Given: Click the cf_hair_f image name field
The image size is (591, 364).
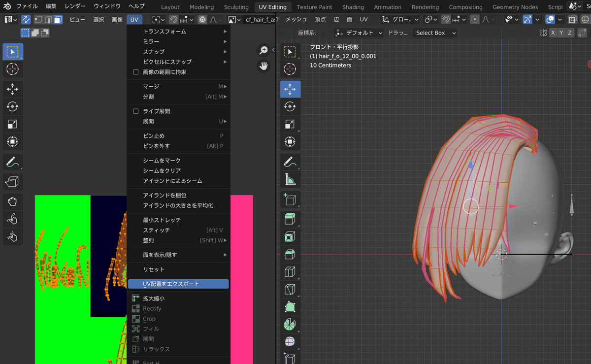Looking at the screenshot, I should point(260,20).
